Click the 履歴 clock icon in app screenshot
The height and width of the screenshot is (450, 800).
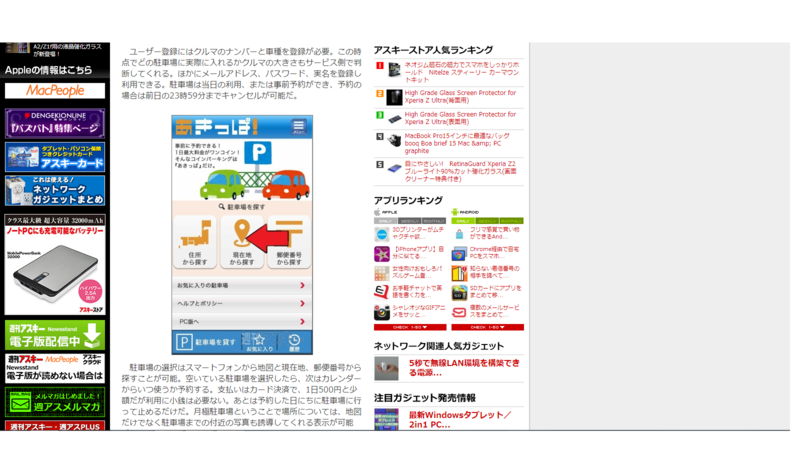pyautogui.click(x=294, y=342)
